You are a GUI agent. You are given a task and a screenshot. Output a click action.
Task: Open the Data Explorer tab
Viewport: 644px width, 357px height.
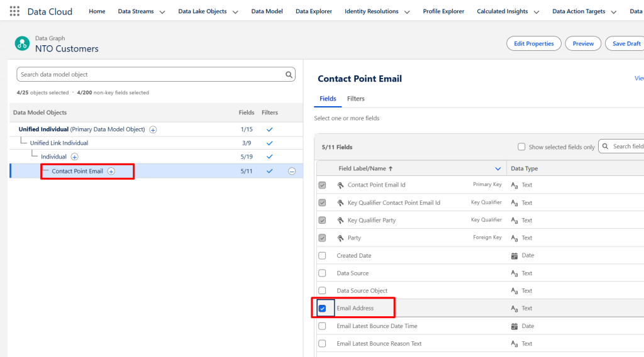point(314,11)
